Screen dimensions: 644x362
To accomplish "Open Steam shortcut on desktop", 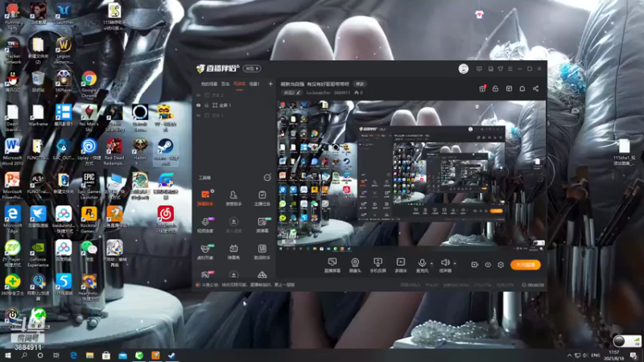I will point(166,152).
